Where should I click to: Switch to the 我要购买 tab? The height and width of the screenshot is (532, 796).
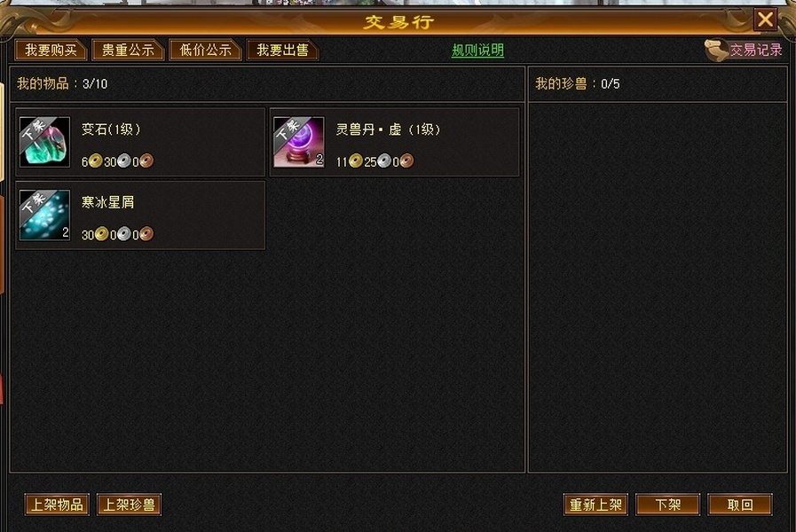51,51
